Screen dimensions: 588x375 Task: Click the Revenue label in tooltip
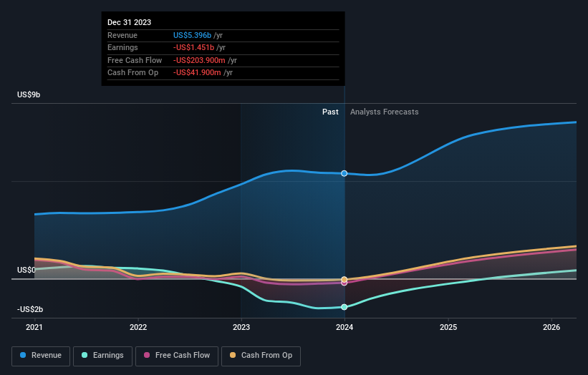pos(122,35)
